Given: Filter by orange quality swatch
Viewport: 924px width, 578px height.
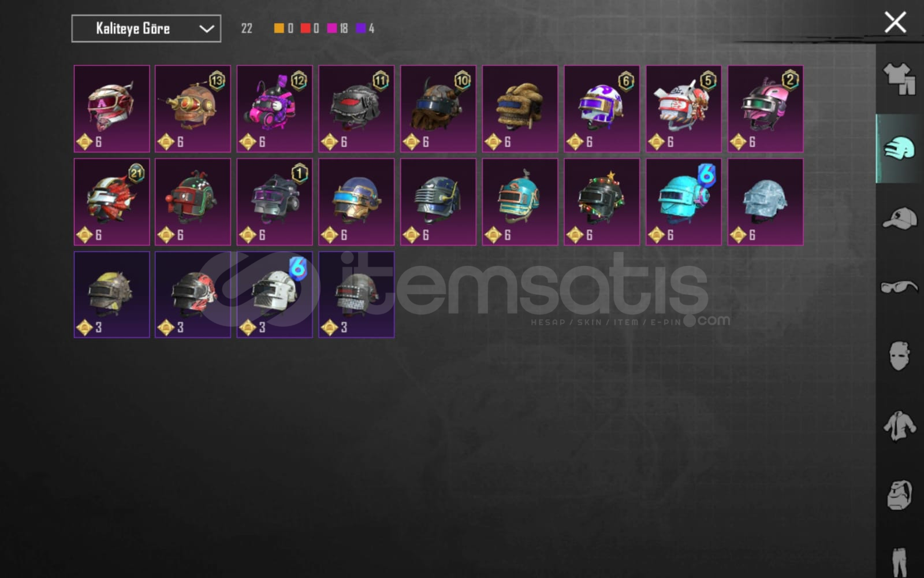Looking at the screenshot, I should tap(279, 28).
